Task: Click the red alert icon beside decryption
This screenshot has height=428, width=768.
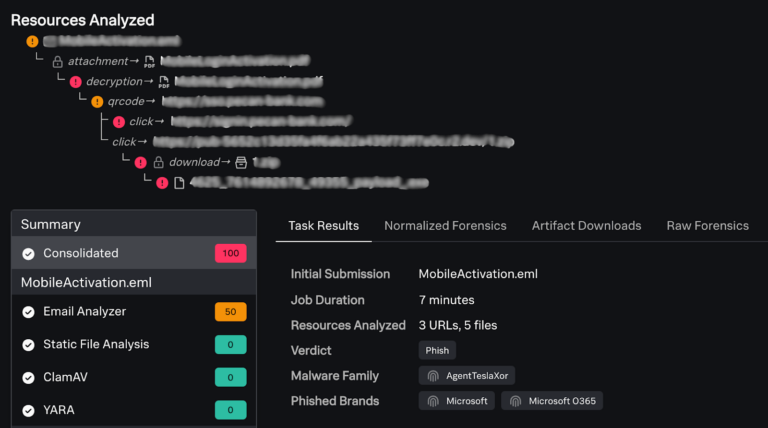Action: [75, 82]
